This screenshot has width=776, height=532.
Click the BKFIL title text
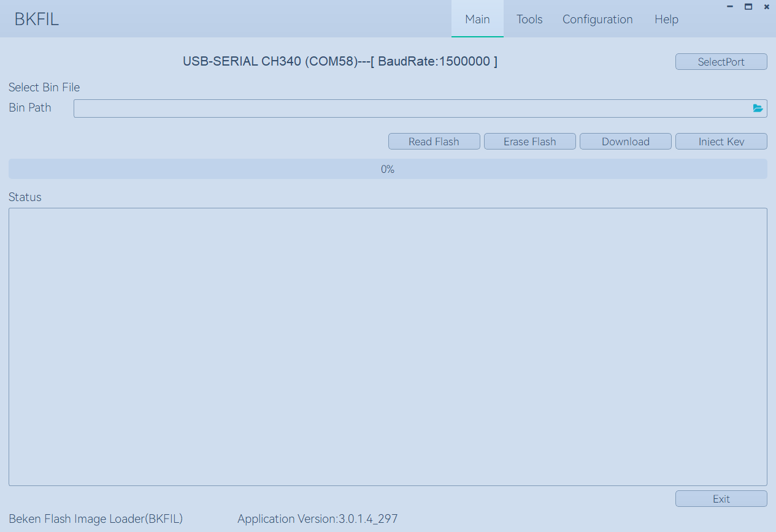37,19
